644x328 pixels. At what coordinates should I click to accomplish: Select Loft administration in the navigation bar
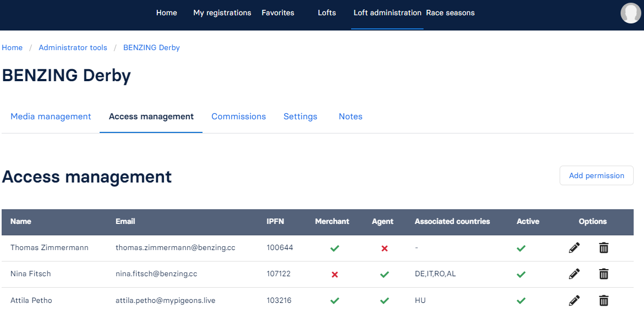pos(387,13)
